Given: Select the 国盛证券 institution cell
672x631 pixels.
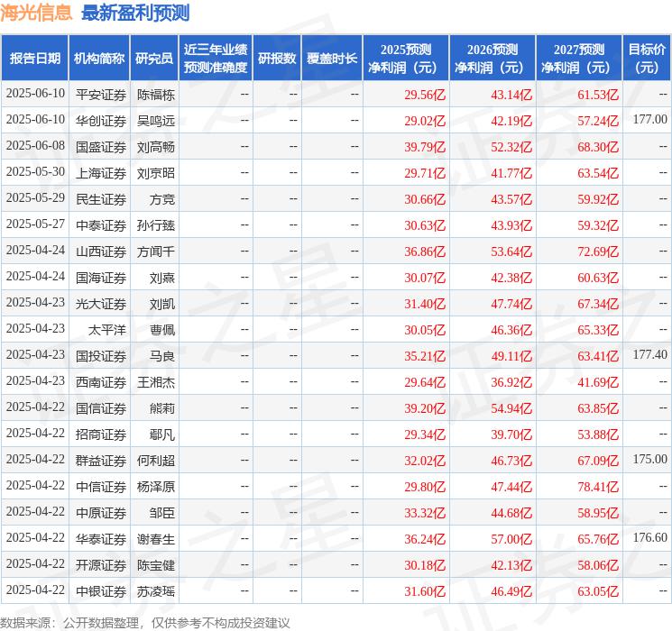Looking at the screenshot, I should pos(101,147).
